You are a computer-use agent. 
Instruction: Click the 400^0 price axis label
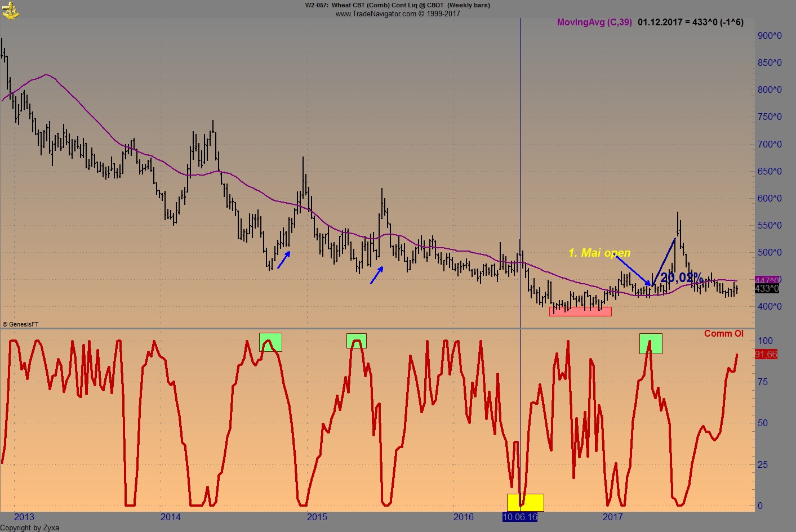770,307
